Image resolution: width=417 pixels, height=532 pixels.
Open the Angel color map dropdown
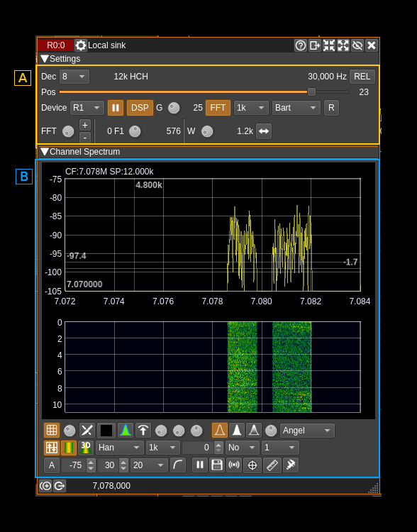pyautogui.click(x=307, y=431)
